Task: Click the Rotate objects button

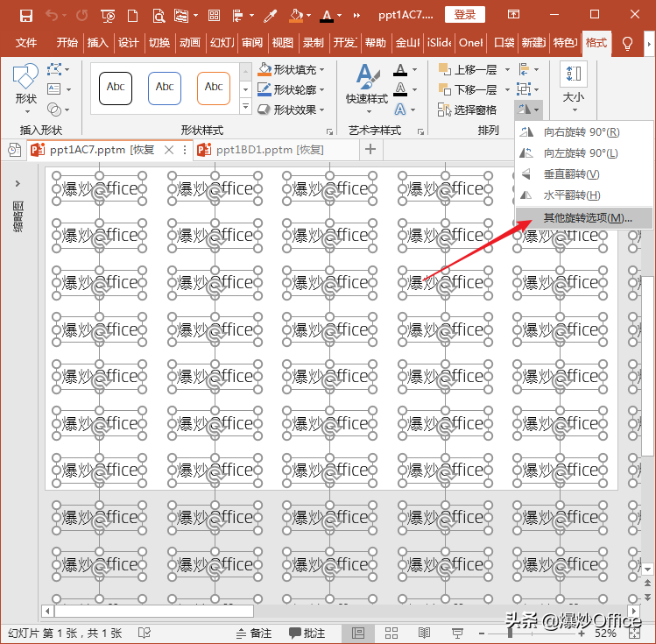Action: [528, 110]
